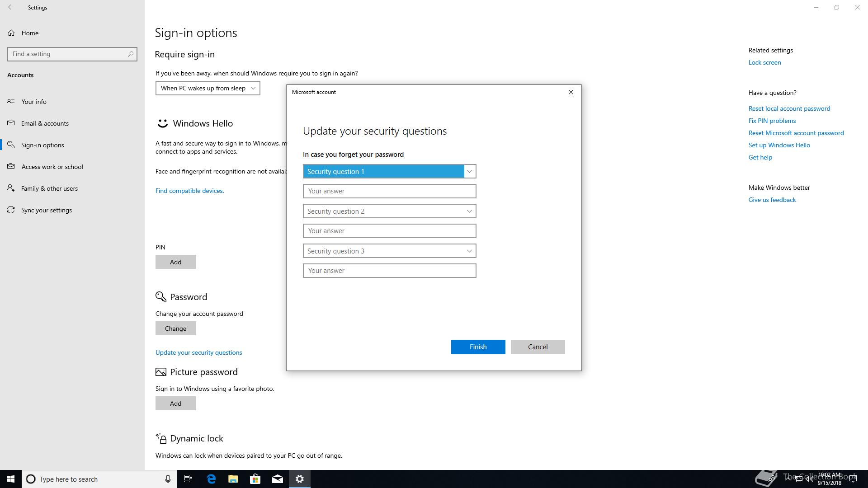868x488 pixels.
Task: Click the Settings gear on taskbar
Action: [x=300, y=479]
